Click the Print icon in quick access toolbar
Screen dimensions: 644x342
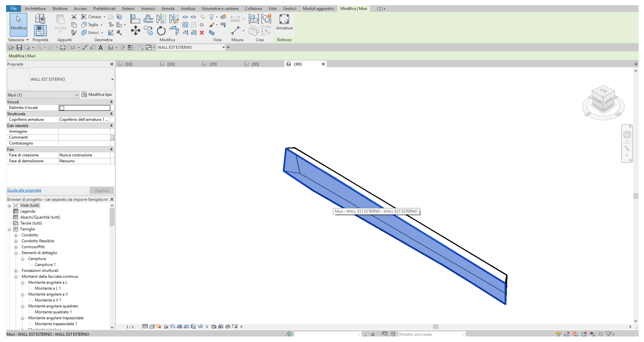[63, 47]
